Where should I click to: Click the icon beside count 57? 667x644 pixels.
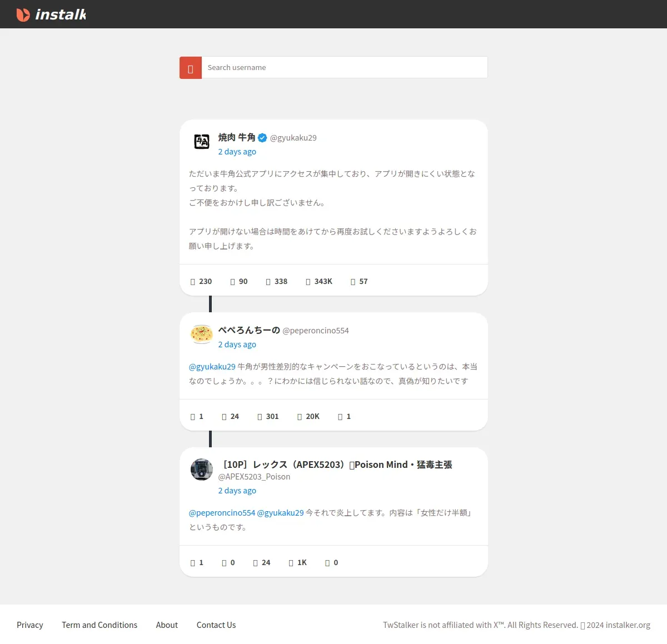pyautogui.click(x=353, y=282)
